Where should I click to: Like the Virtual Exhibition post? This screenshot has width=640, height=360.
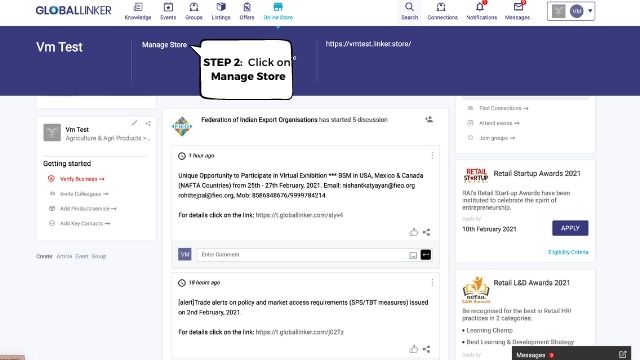point(413,232)
